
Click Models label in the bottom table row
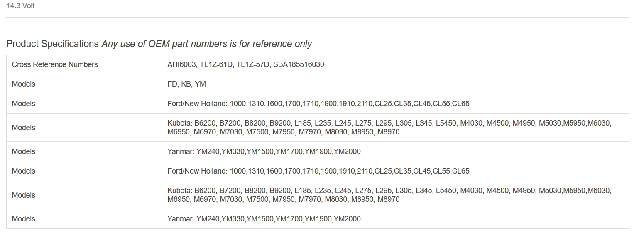click(24, 219)
